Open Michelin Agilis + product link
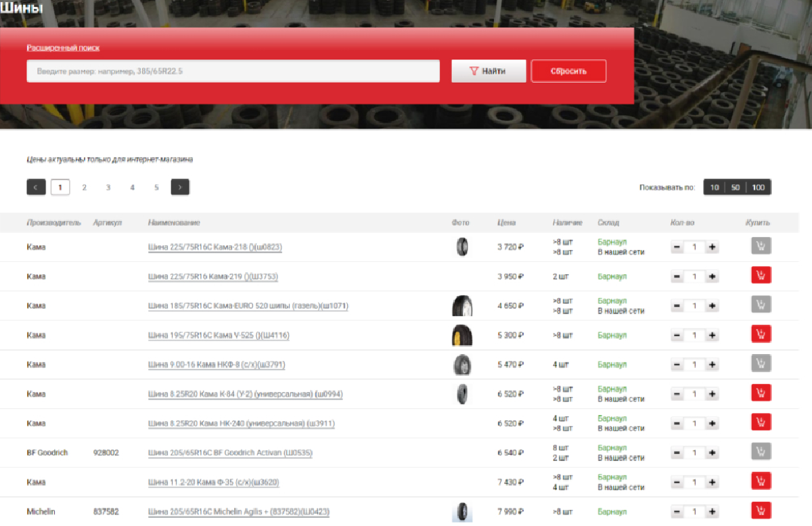 pyautogui.click(x=239, y=512)
